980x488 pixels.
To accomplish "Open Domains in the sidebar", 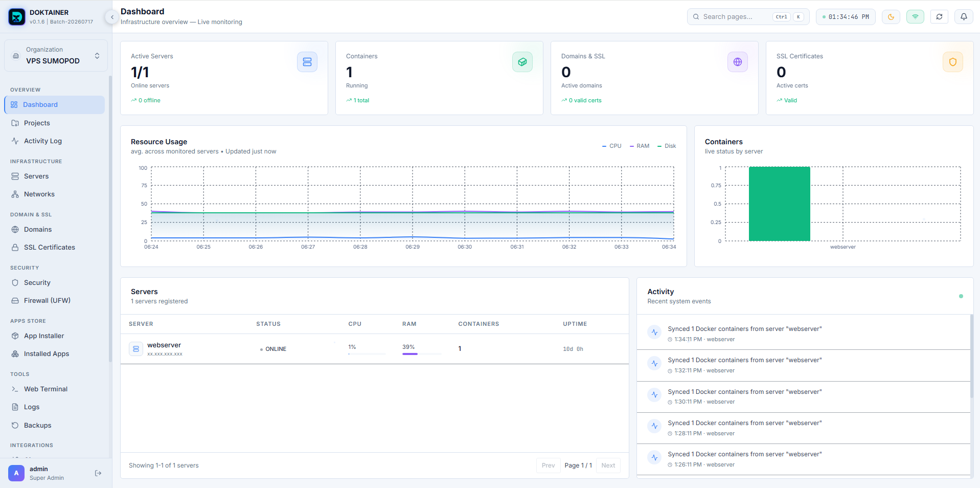I will click(55, 229).
